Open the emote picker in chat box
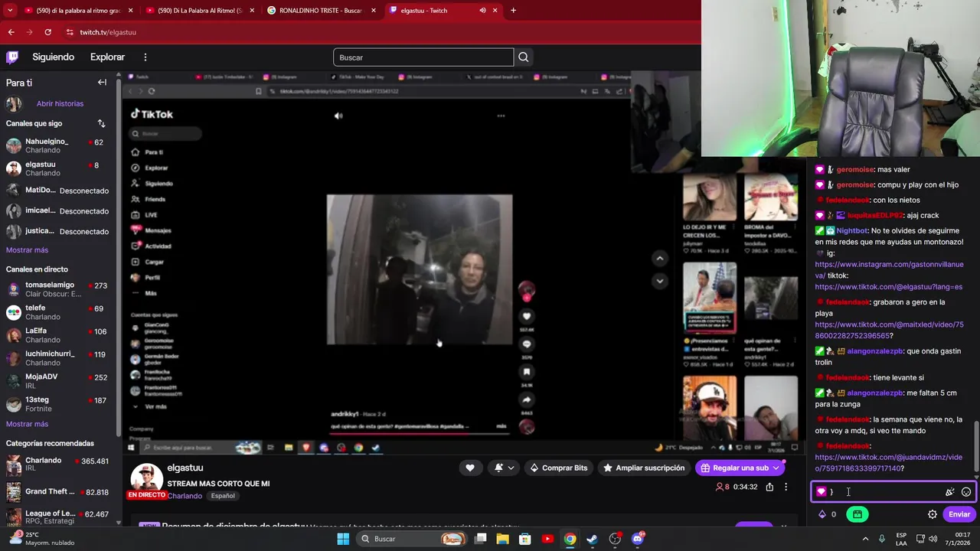Screen dimensions: 980x551 coord(966,492)
